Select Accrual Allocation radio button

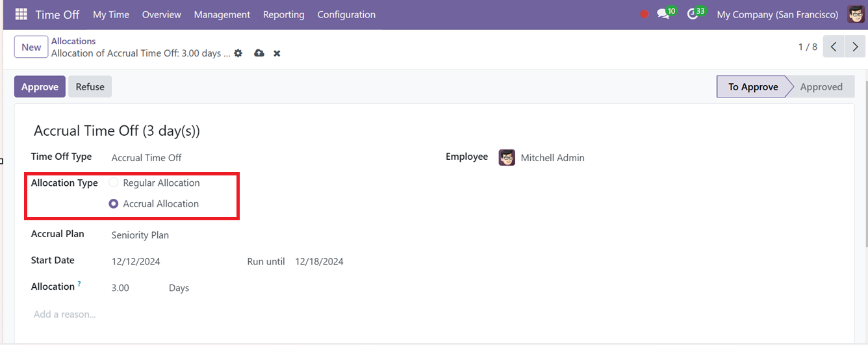(114, 203)
